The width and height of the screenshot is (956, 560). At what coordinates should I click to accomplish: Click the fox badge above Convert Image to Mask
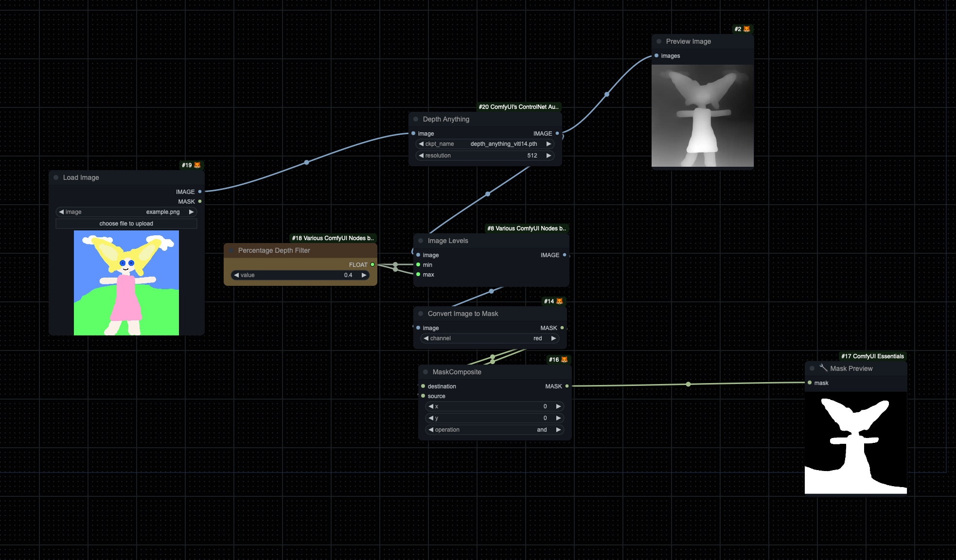[x=560, y=301]
